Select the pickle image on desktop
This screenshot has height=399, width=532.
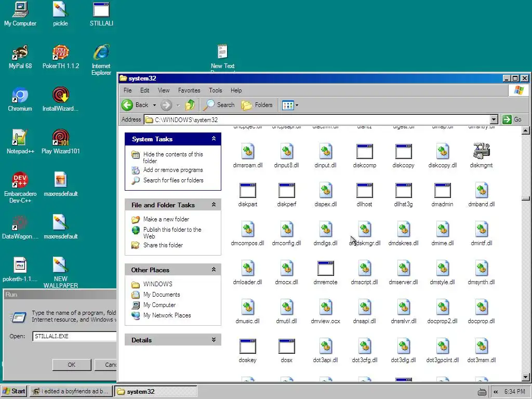(60, 14)
